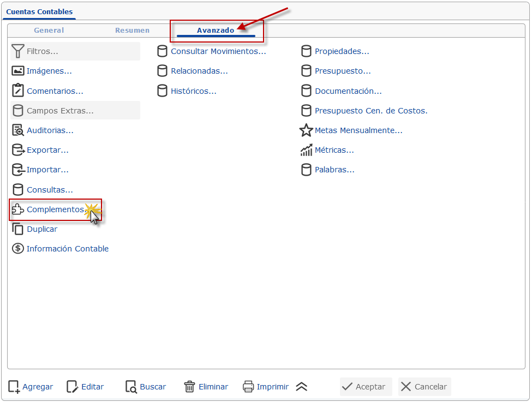Click the Documentación cylinder icon
This screenshot has height=402, width=532.
pos(306,91)
